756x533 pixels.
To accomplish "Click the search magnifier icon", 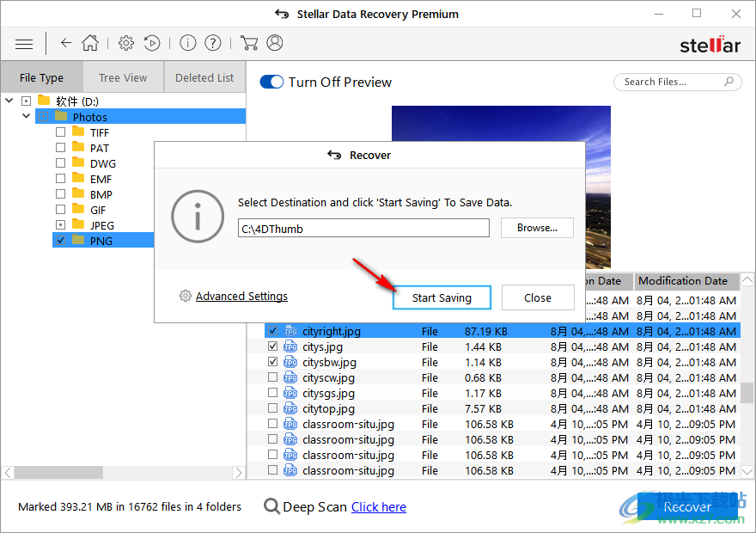I will pos(729,82).
